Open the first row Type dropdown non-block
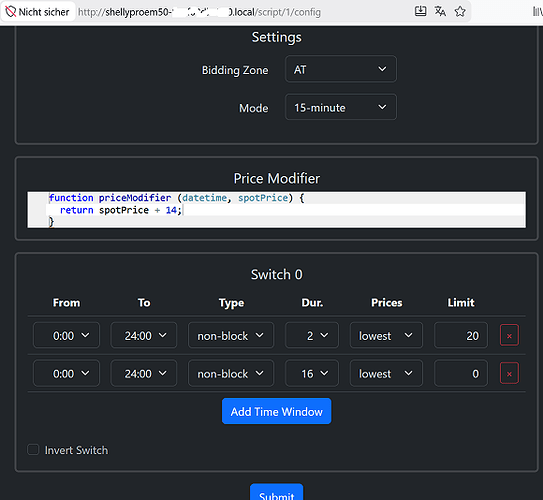The height and width of the screenshot is (500, 543). pyautogui.click(x=231, y=335)
